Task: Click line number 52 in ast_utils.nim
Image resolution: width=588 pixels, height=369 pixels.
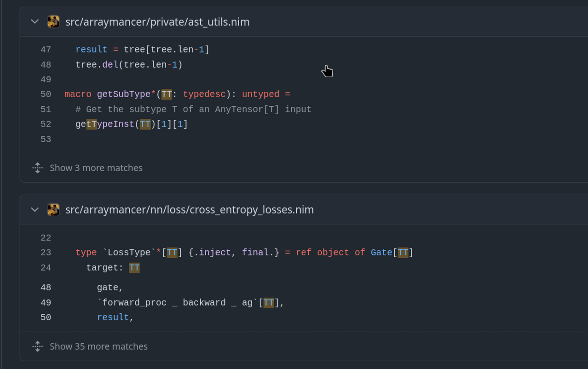Action: tap(46, 124)
